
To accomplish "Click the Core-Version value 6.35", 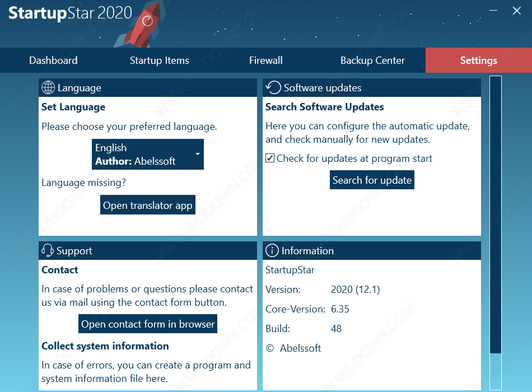I will pyautogui.click(x=340, y=309).
